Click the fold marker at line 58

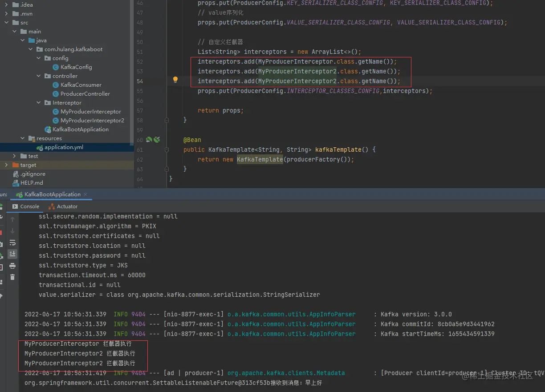[x=167, y=120]
